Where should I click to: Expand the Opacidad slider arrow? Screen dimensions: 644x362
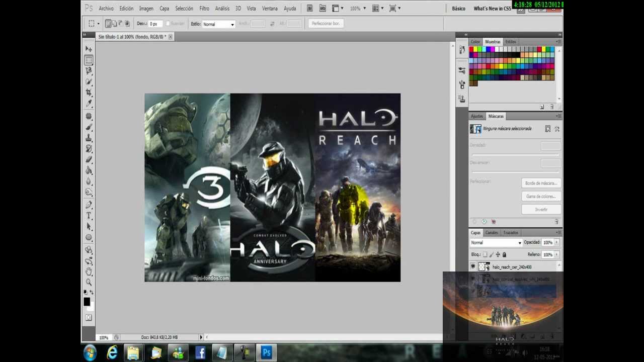(556, 243)
